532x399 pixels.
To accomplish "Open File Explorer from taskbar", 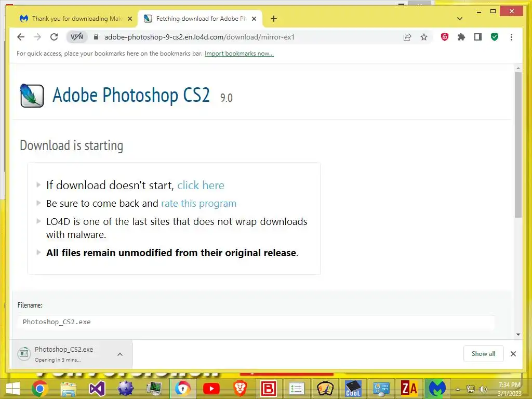I will (68, 389).
